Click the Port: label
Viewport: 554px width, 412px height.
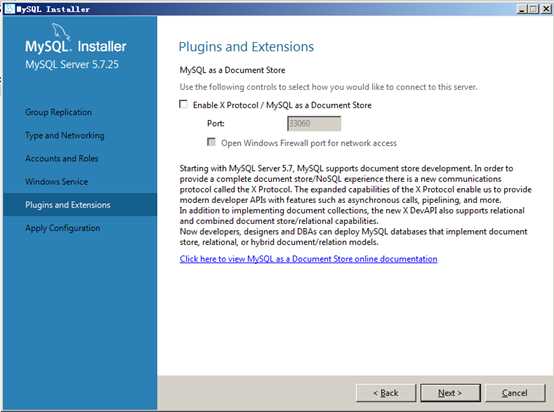tap(216, 124)
